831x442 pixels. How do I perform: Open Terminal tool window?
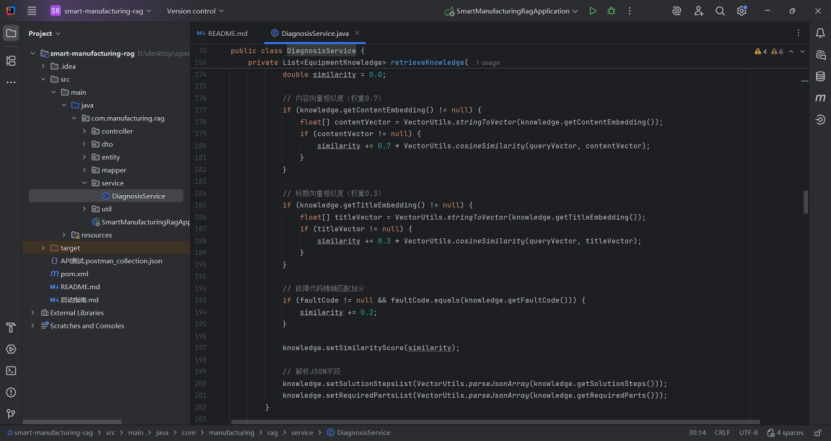11,371
